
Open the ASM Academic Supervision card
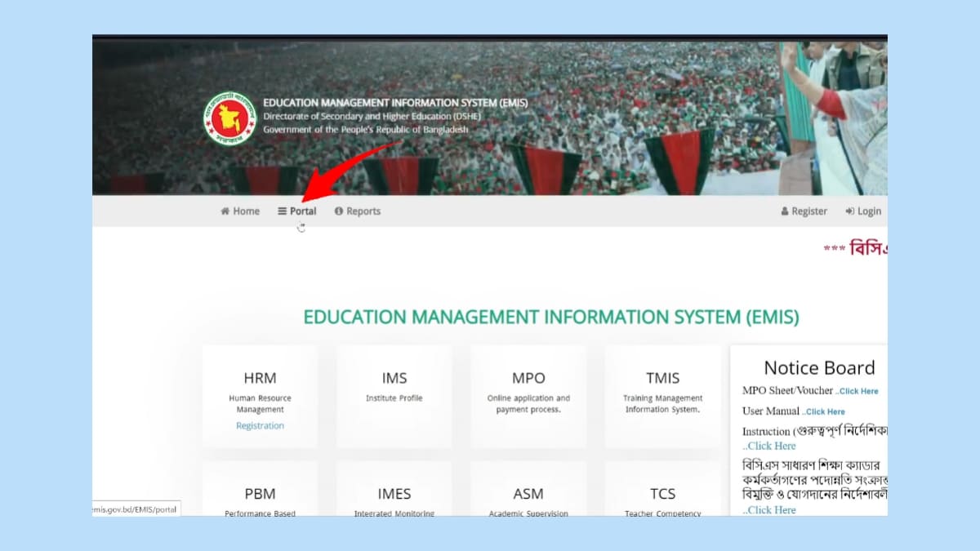tap(528, 495)
